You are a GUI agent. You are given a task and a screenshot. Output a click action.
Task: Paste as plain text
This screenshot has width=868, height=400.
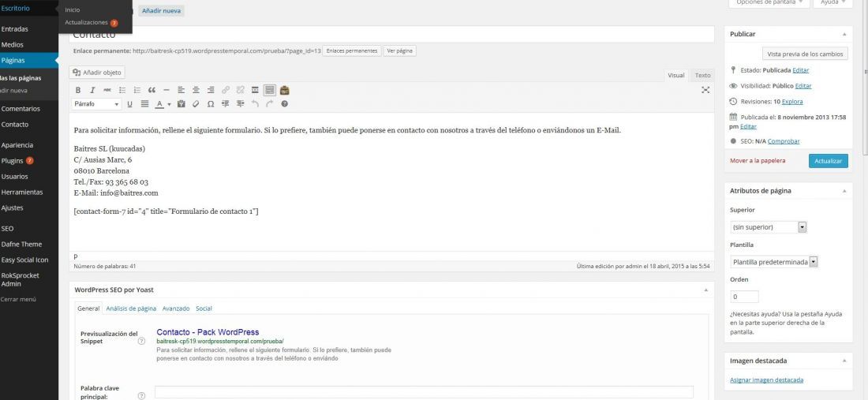coord(181,104)
